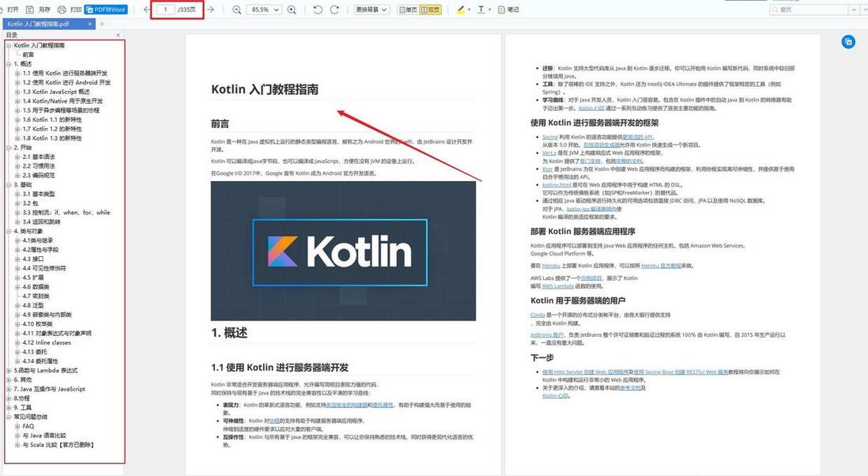The width and height of the screenshot is (868, 476).
Task: Open a new tab with plus button
Action: click(102, 24)
